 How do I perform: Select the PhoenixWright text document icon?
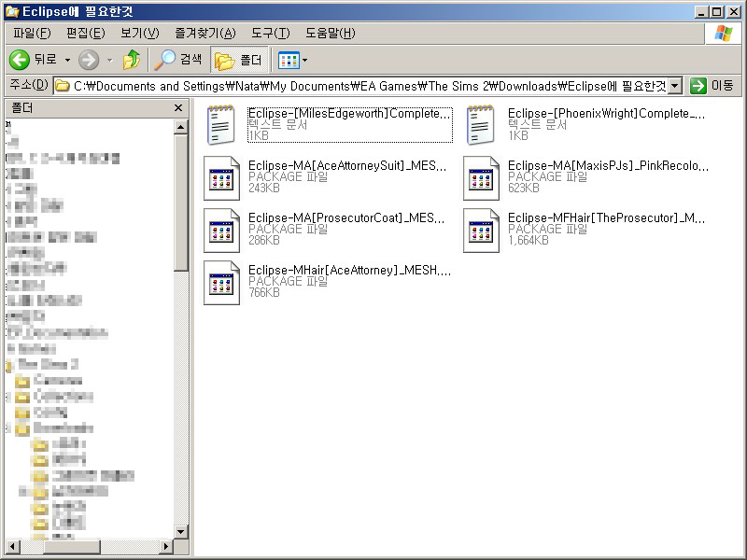tap(480, 124)
